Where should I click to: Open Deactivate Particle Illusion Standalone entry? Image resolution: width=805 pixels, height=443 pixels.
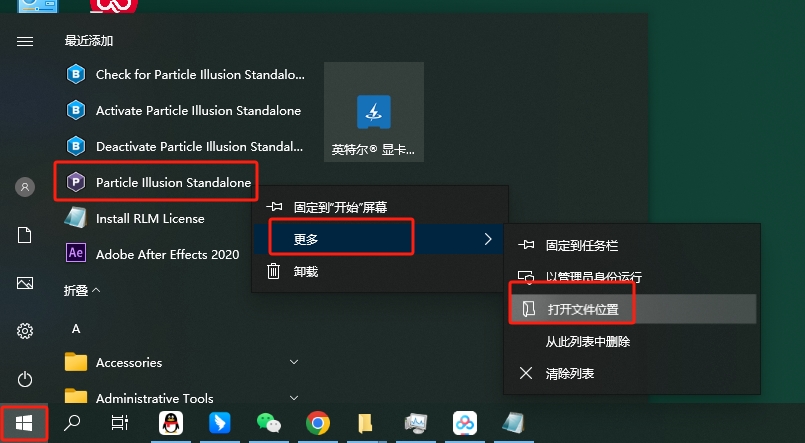pos(185,146)
